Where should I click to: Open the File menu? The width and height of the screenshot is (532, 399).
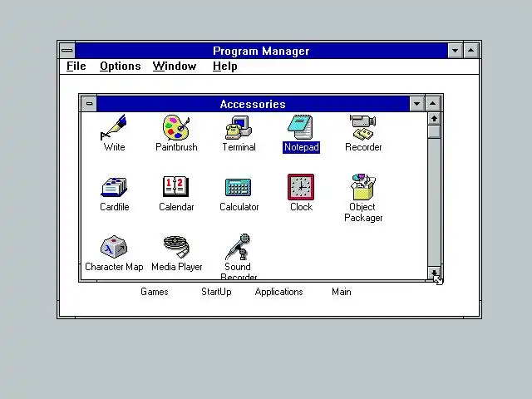[x=76, y=66]
